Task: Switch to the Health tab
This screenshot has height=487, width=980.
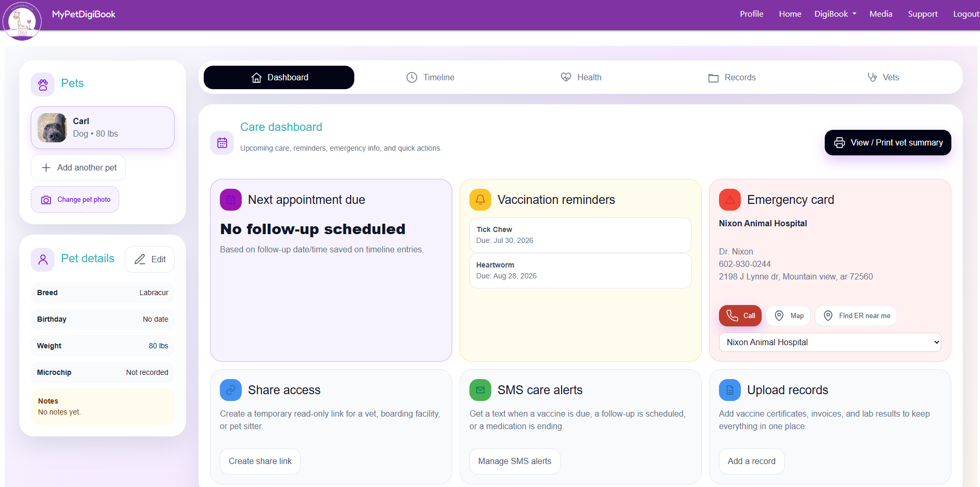Action: (x=581, y=78)
